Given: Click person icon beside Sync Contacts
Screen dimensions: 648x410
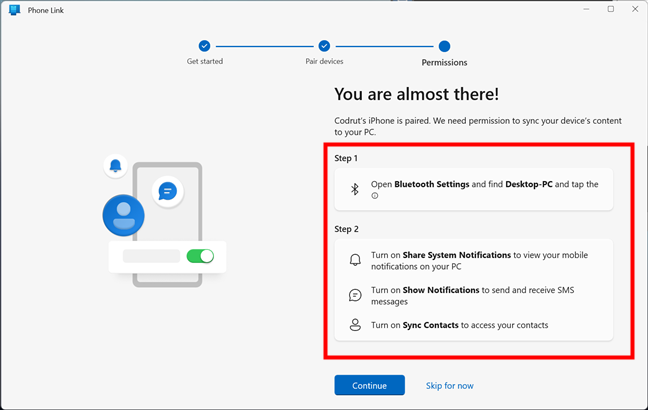Looking at the screenshot, I should (355, 325).
